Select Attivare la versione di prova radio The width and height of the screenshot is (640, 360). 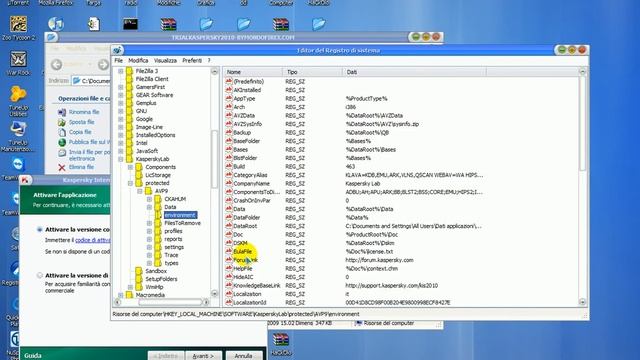coord(40,276)
